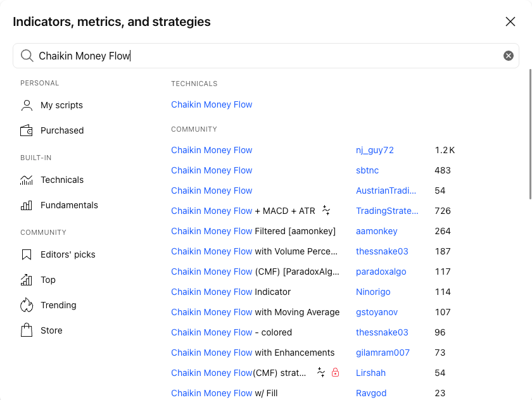Click strategy icon next to Chaikin Money Flow(CMF) strat...
The height and width of the screenshot is (400, 532).
click(321, 373)
